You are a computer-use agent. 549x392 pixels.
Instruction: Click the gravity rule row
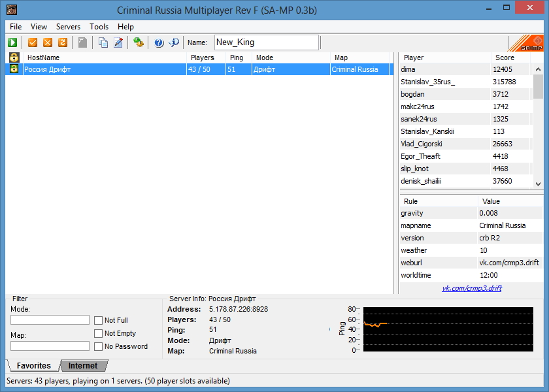pyautogui.click(x=471, y=213)
